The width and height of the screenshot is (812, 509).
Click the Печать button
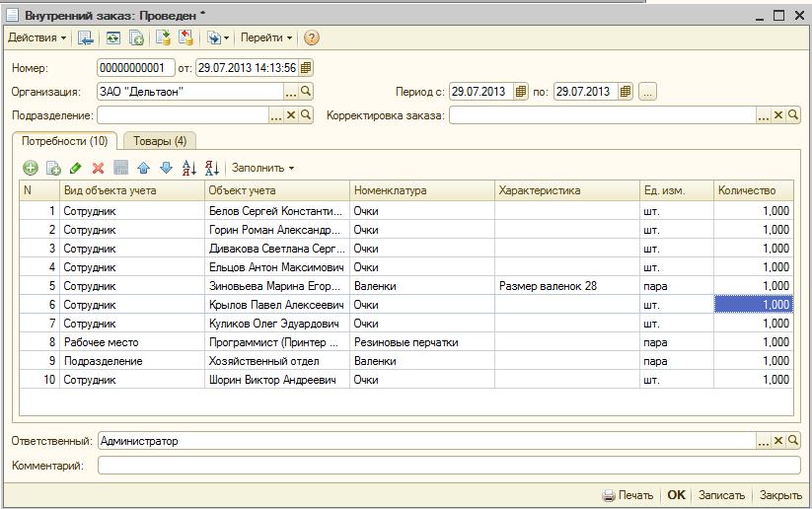pyautogui.click(x=627, y=495)
